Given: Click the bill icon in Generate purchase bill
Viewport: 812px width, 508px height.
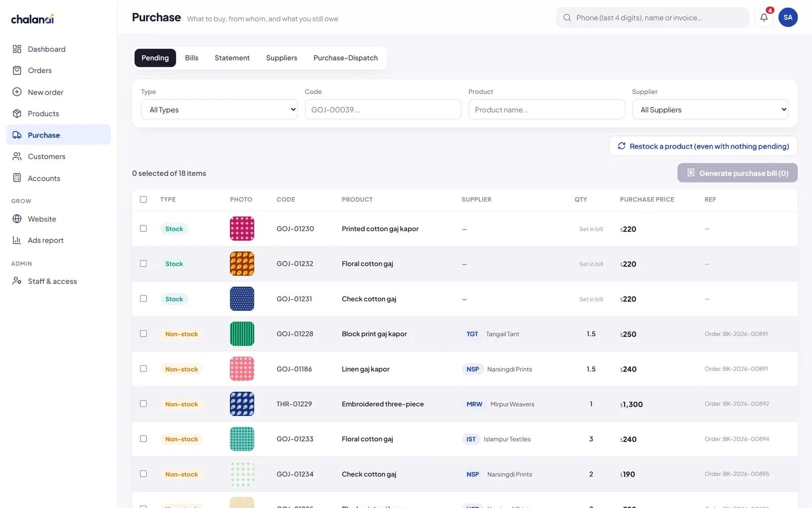Looking at the screenshot, I should (691, 173).
